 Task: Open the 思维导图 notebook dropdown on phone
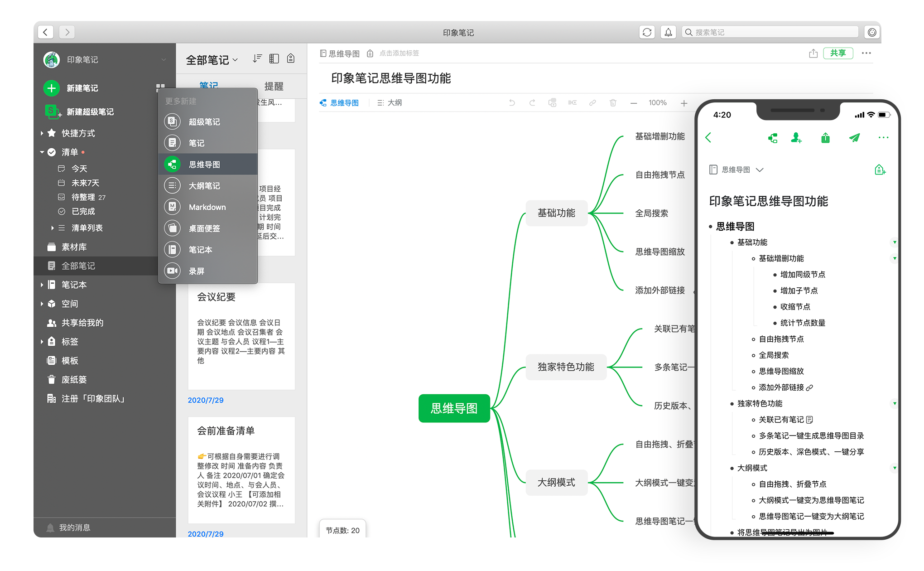(x=736, y=169)
